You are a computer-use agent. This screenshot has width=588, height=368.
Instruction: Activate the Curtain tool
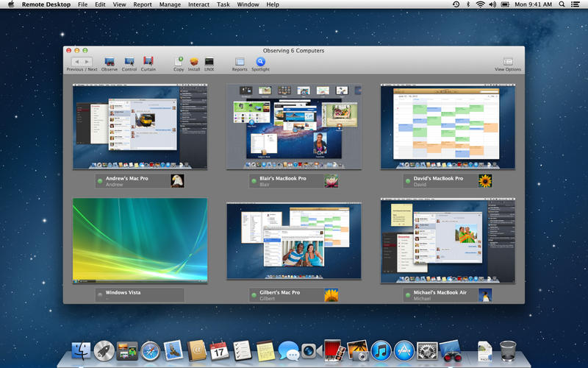pos(148,62)
